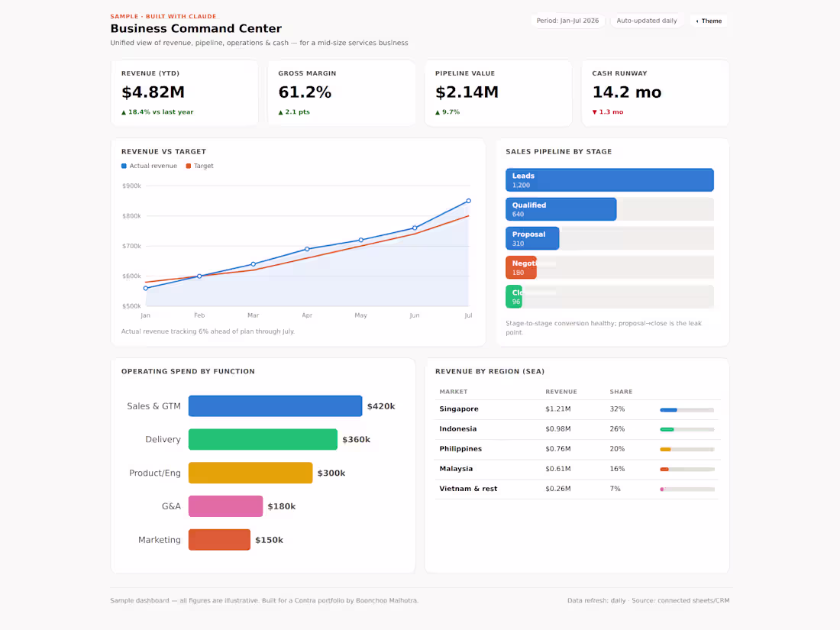Click the red 1.3 mo decline indicator
Viewport: 840px width, 630px height.
(608, 112)
